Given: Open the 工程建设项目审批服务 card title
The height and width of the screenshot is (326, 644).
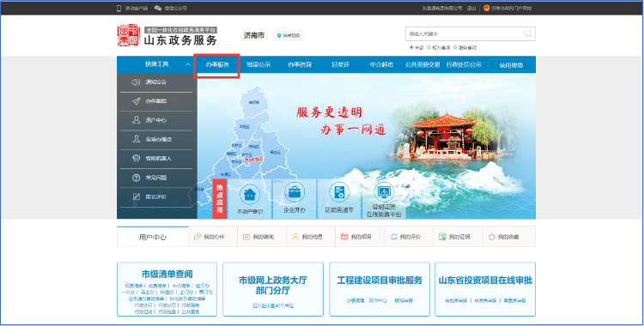Looking at the screenshot, I should click(380, 280).
